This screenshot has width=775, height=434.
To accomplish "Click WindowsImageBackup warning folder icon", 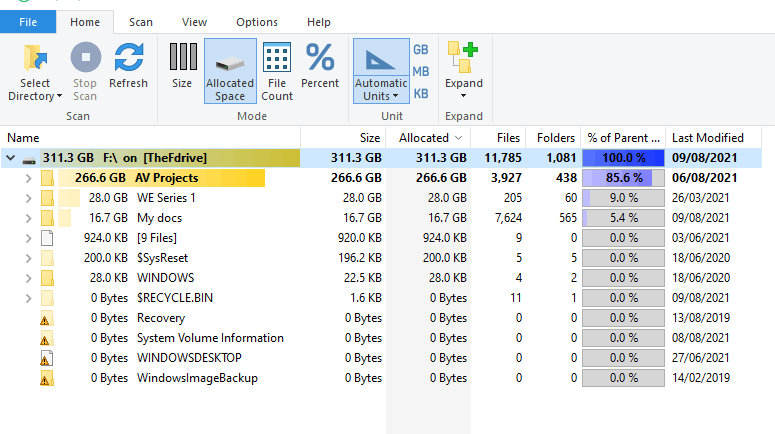I will 46,378.
